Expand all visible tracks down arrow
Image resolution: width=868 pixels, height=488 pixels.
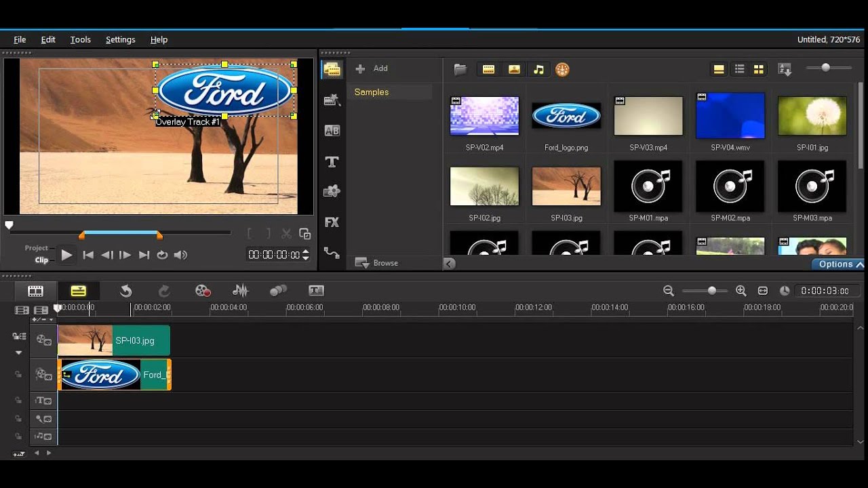click(19, 352)
